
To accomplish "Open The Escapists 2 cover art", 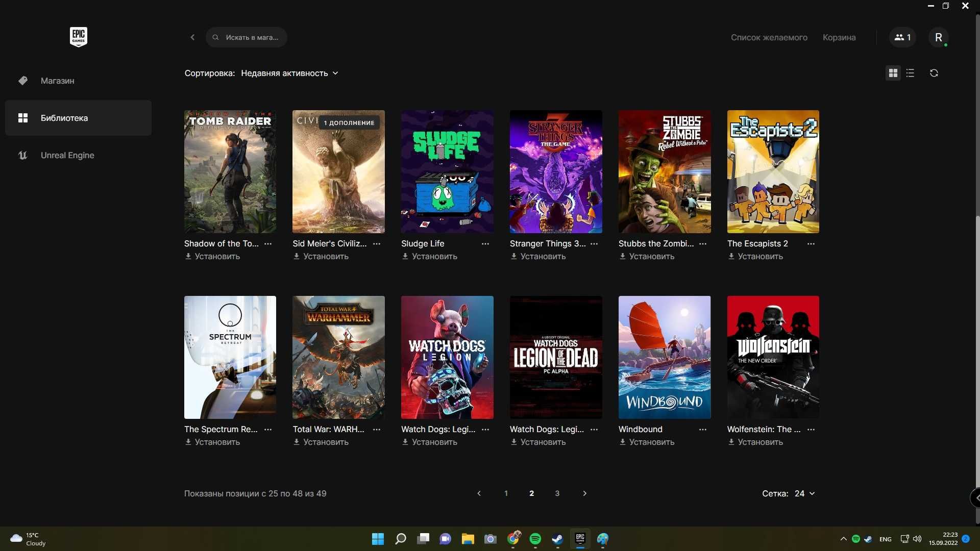I will [x=773, y=171].
